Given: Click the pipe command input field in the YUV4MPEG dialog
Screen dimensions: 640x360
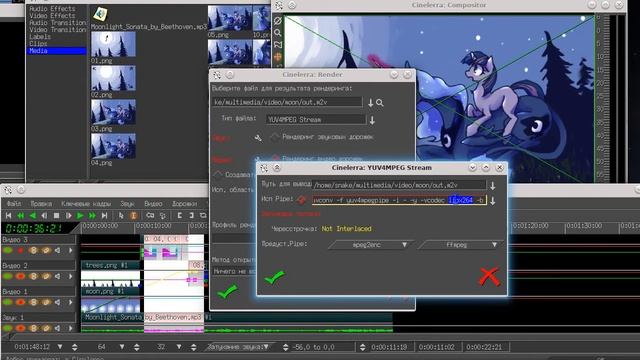Looking at the screenshot, I should [399, 200].
